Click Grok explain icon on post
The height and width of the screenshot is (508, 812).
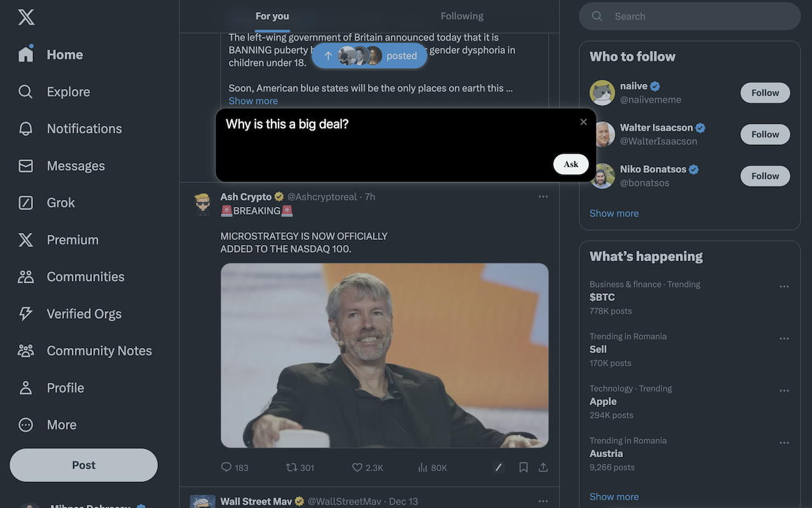(499, 467)
